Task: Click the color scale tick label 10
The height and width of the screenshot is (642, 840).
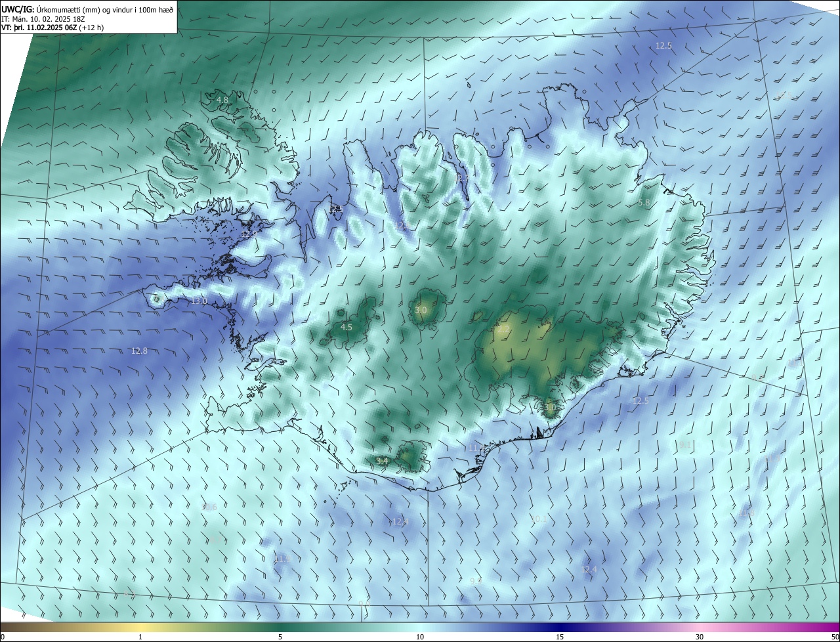Action: pyautogui.click(x=420, y=637)
